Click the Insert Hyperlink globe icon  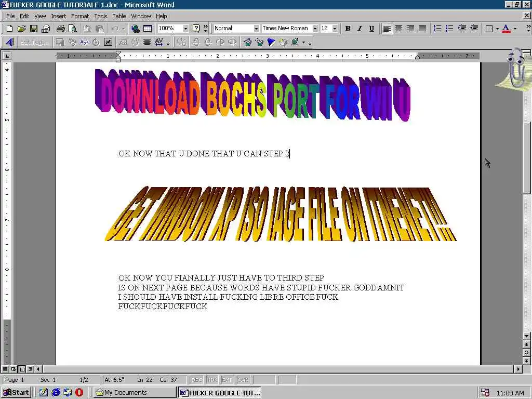[x=136, y=29]
